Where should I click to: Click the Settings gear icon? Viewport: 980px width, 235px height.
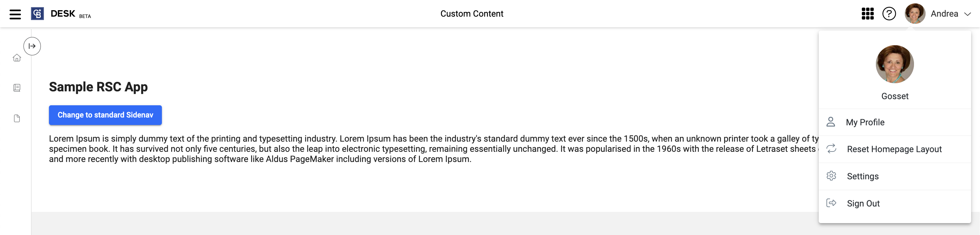[x=831, y=176]
